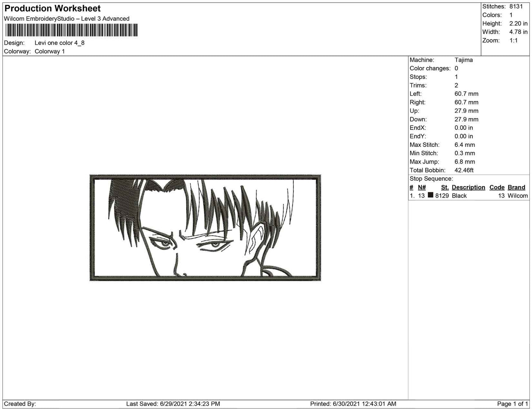Select "Printed: 6/30/2021 12:43:01 AM" text

tap(353, 404)
